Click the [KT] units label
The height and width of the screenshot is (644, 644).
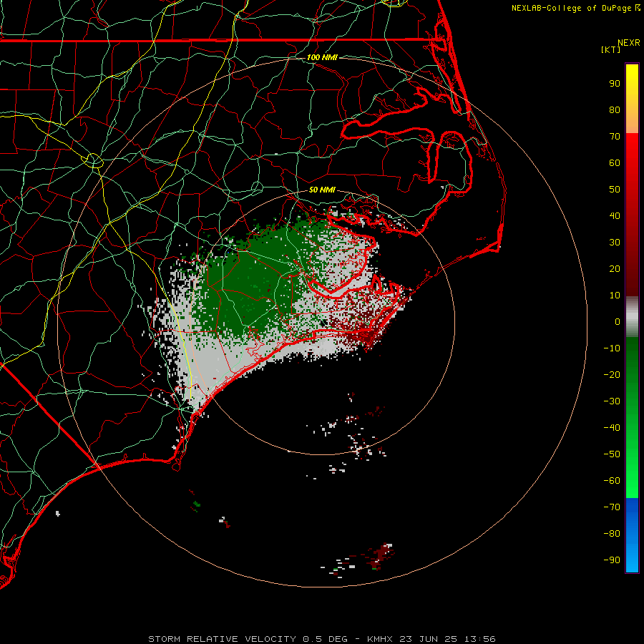(x=611, y=49)
